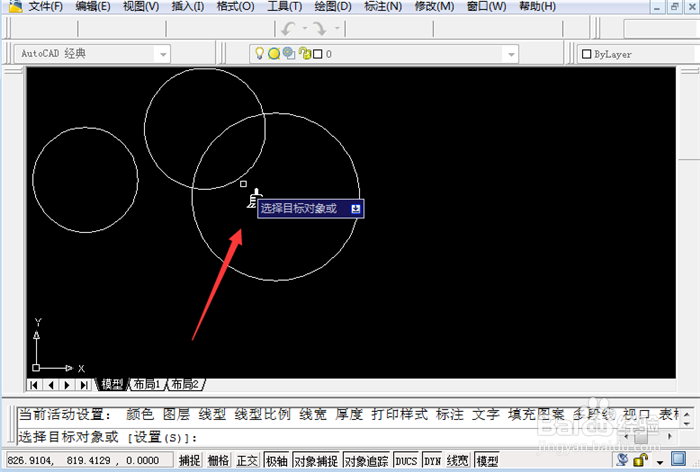Jump to the first layout tab arrow
The image size is (700, 472).
34,384
